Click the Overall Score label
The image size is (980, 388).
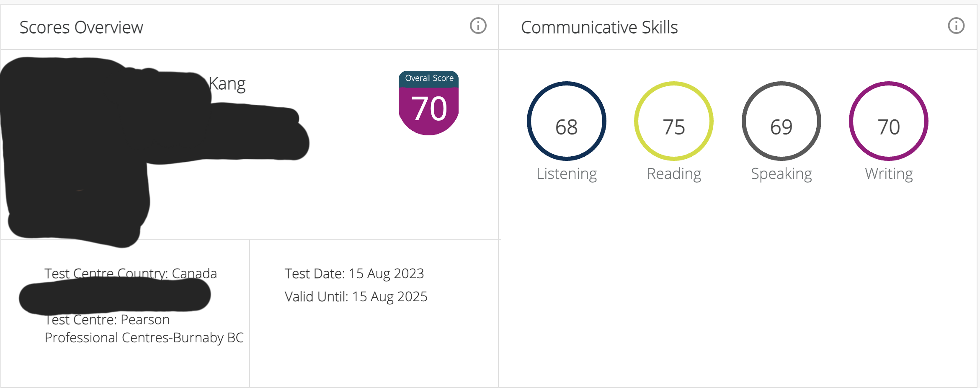pyautogui.click(x=429, y=78)
